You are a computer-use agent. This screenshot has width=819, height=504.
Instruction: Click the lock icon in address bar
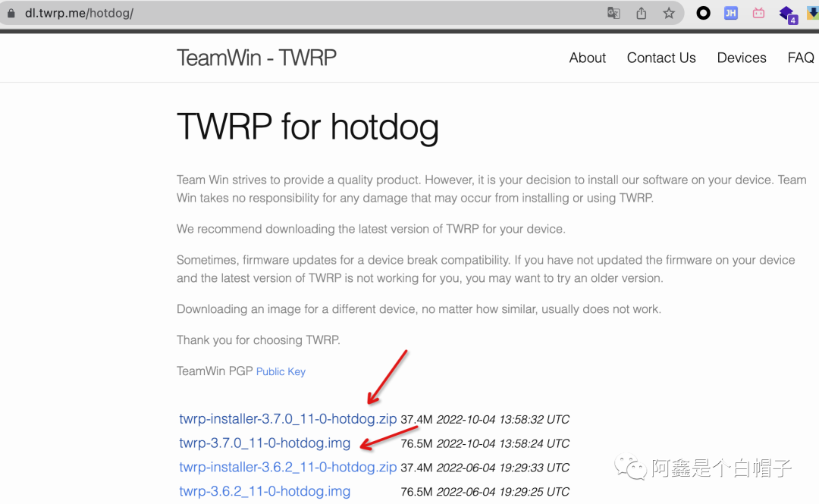(x=11, y=13)
